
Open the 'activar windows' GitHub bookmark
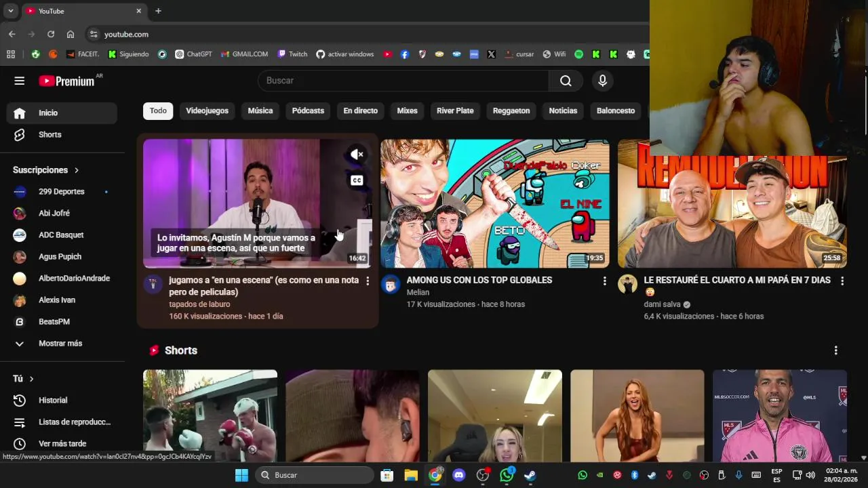tap(344, 54)
